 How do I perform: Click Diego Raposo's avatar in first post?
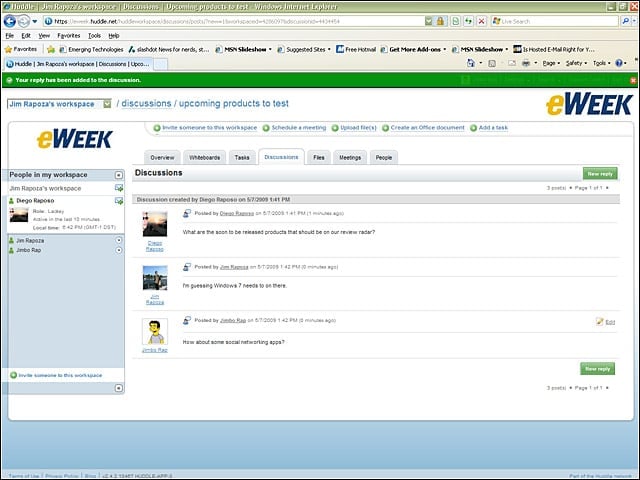coord(155,224)
